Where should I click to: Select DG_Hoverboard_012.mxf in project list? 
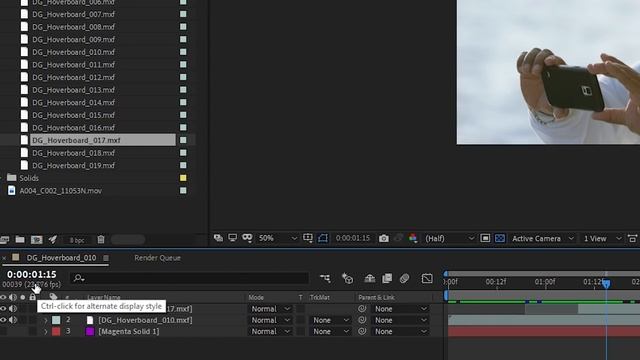(73, 77)
